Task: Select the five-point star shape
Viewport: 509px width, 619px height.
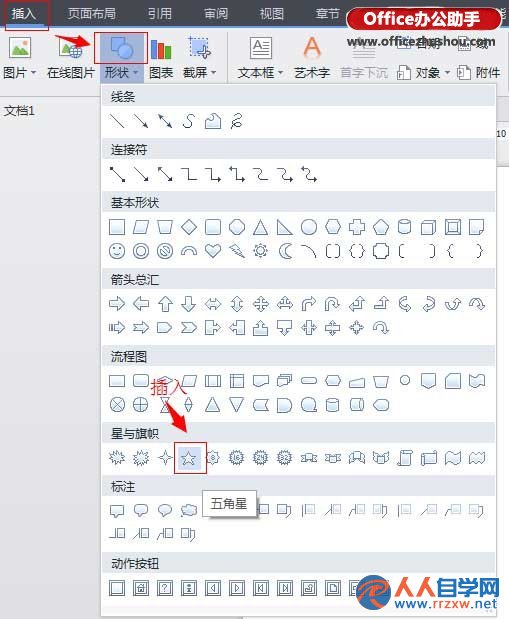Action: (x=189, y=458)
